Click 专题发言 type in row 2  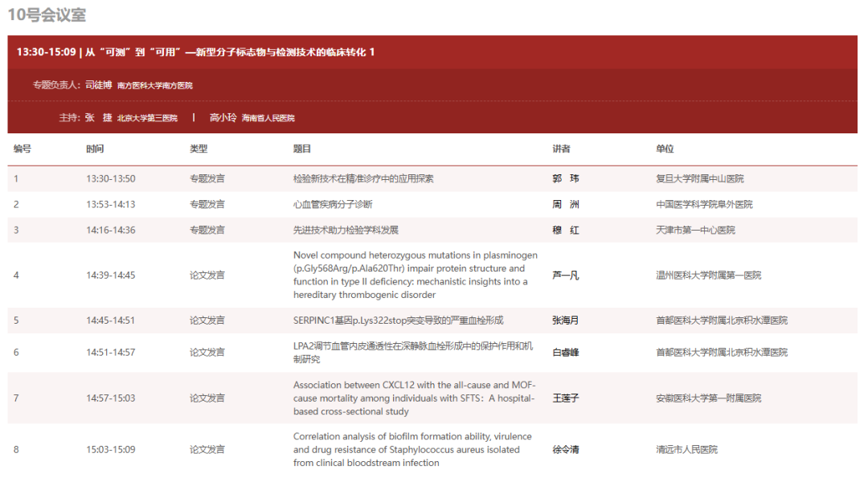(x=207, y=204)
